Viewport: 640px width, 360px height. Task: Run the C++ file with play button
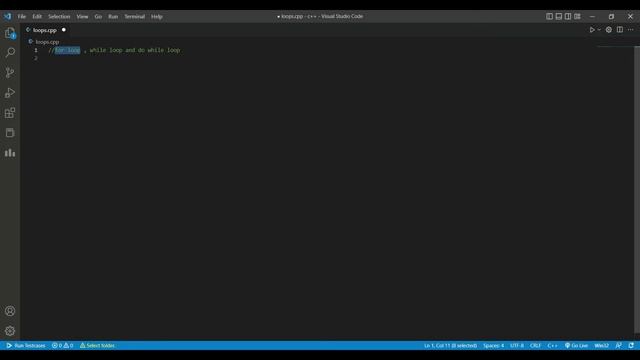click(592, 30)
